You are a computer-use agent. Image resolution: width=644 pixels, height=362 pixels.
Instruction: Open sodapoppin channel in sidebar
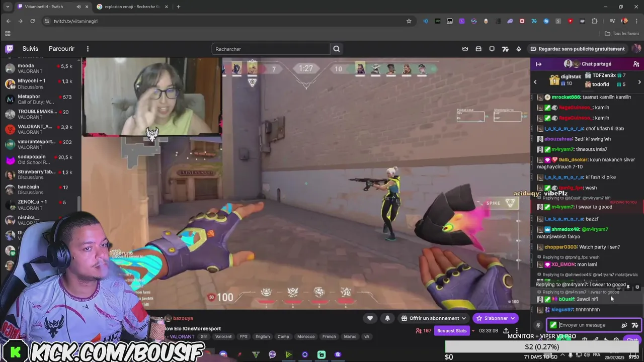(x=40, y=159)
